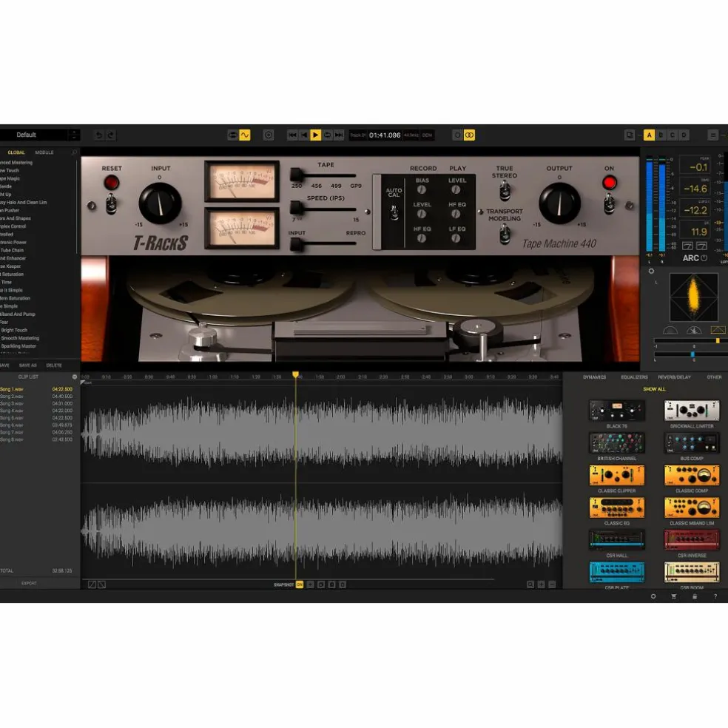Select the polar scope icon

[694, 330]
